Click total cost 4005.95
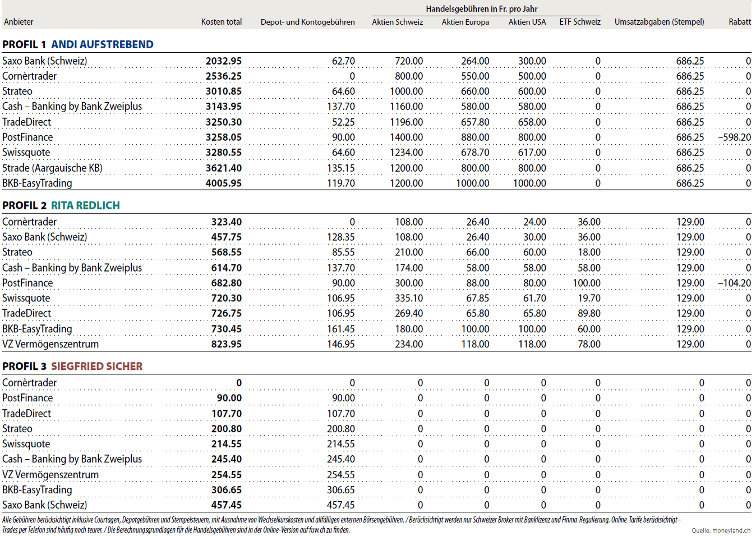Screen dimensions: 756x536 click(224, 184)
